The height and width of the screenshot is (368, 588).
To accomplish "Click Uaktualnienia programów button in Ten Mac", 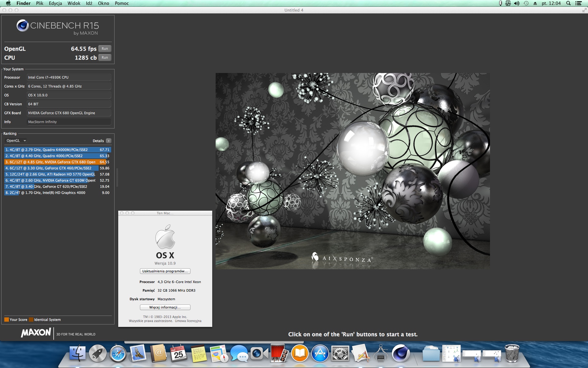I will coord(165,271).
